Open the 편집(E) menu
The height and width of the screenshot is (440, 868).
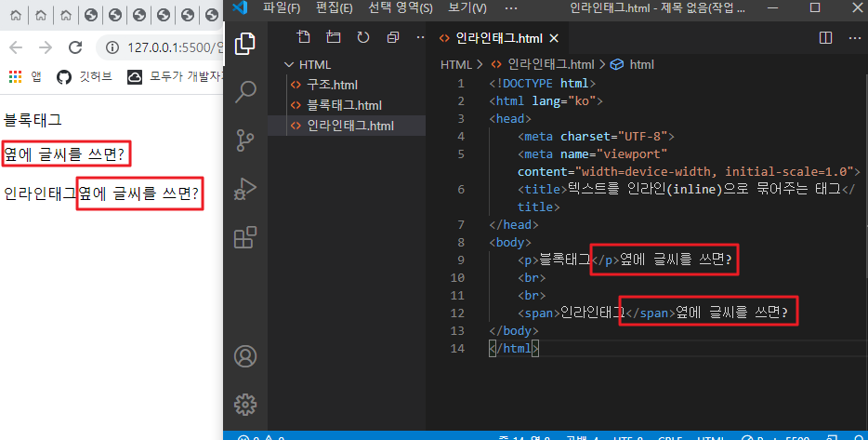334,7
